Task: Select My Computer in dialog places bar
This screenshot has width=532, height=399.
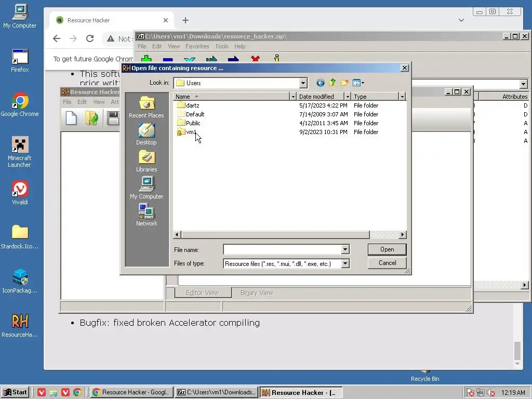Action: pos(147,188)
